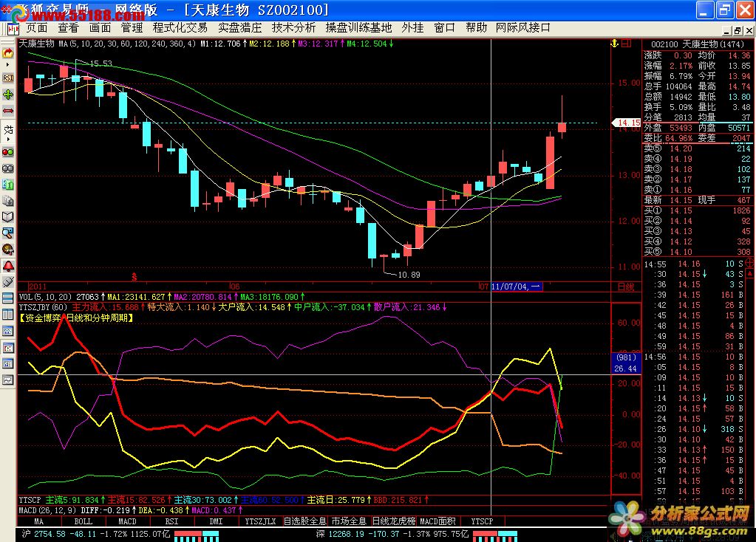Switch to the MA indicator tab
Viewport: 756px width, 542px height.
[38, 521]
